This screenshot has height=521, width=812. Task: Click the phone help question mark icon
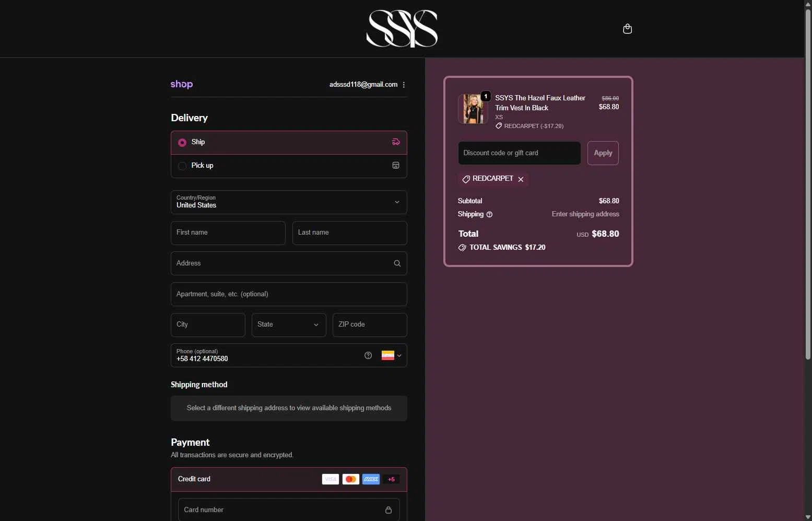pos(368,355)
